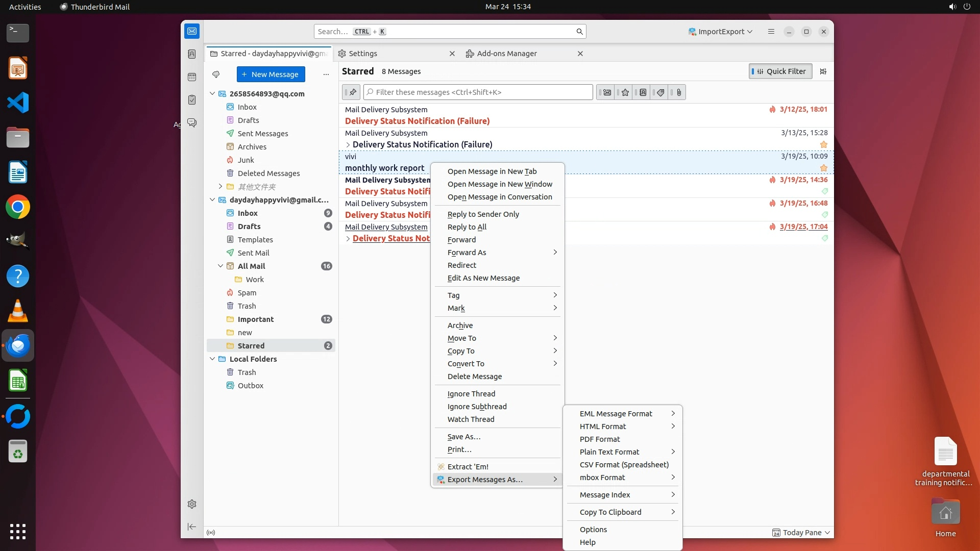Switch to the Add-ons Manager tab
The image size is (980, 551).
coord(506,54)
